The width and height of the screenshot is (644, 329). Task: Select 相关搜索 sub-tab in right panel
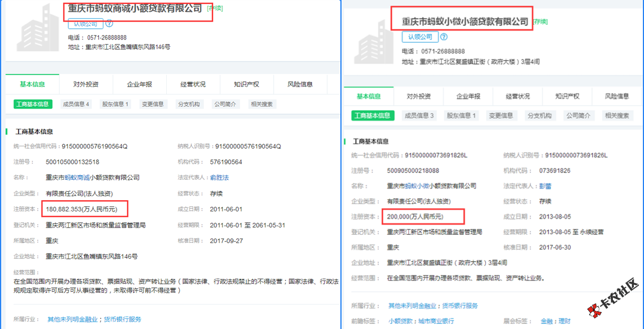point(617,115)
